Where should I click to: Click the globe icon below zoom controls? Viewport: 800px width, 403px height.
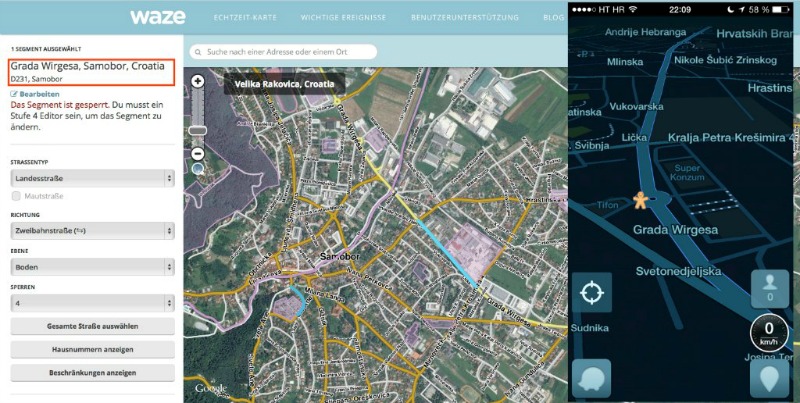tap(198, 169)
